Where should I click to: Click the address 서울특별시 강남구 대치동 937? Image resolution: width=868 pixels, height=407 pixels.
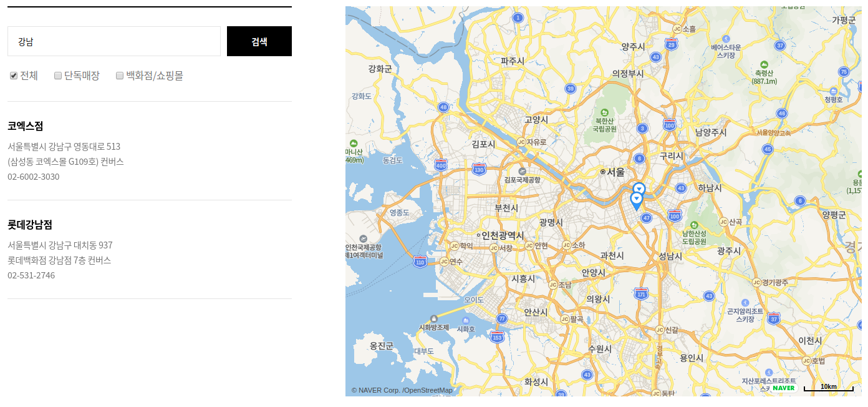[60, 245]
